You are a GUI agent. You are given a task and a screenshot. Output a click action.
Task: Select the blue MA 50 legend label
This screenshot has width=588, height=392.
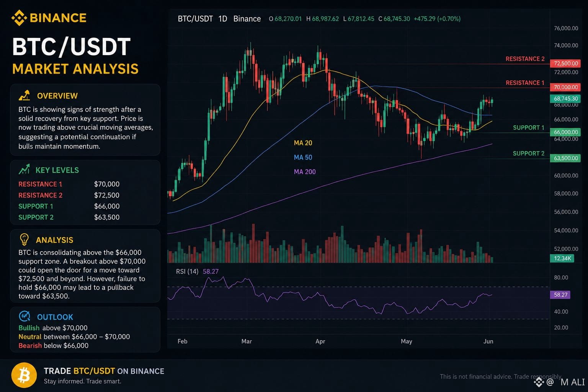(303, 158)
